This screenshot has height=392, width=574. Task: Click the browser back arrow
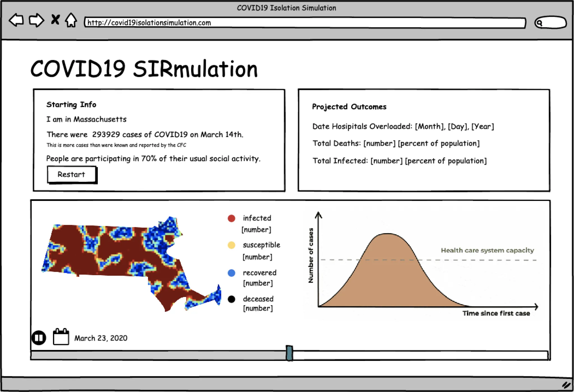click(x=16, y=20)
